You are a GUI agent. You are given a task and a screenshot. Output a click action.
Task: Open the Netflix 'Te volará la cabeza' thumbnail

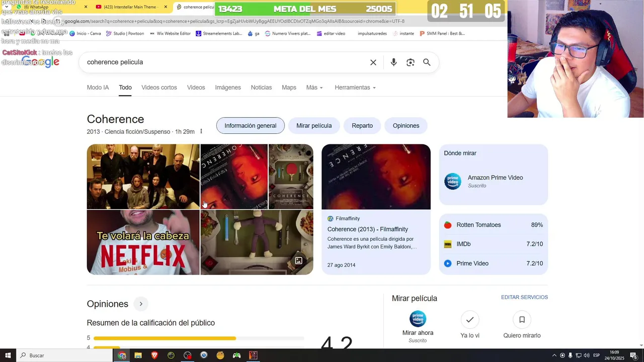click(143, 242)
